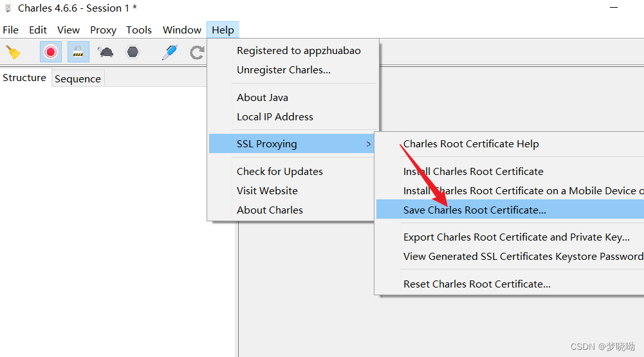Choose Reset Charles Root Certificate...

coord(510,284)
